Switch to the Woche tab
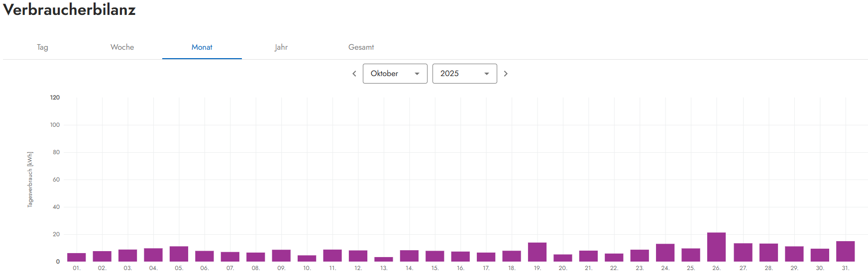868x277 pixels. point(122,47)
